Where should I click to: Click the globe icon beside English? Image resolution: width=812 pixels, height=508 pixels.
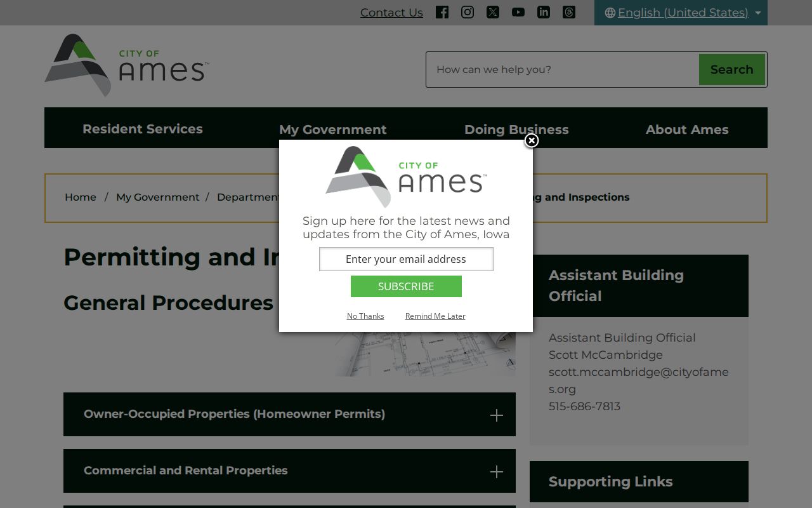pos(610,13)
